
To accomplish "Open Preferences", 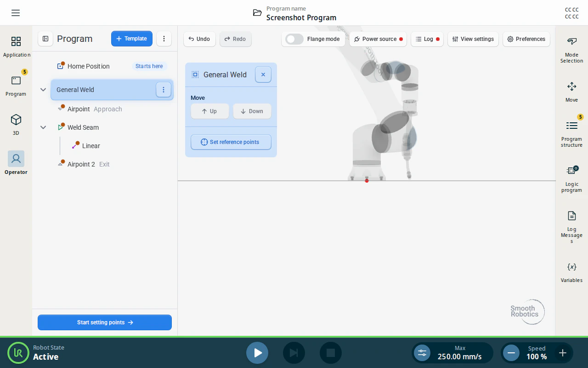I will tap(526, 39).
